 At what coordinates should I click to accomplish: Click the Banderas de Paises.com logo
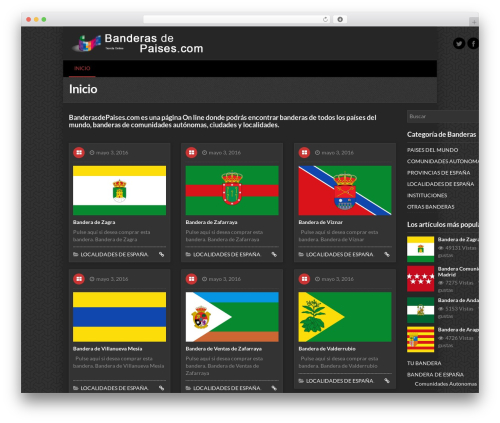[x=137, y=43]
